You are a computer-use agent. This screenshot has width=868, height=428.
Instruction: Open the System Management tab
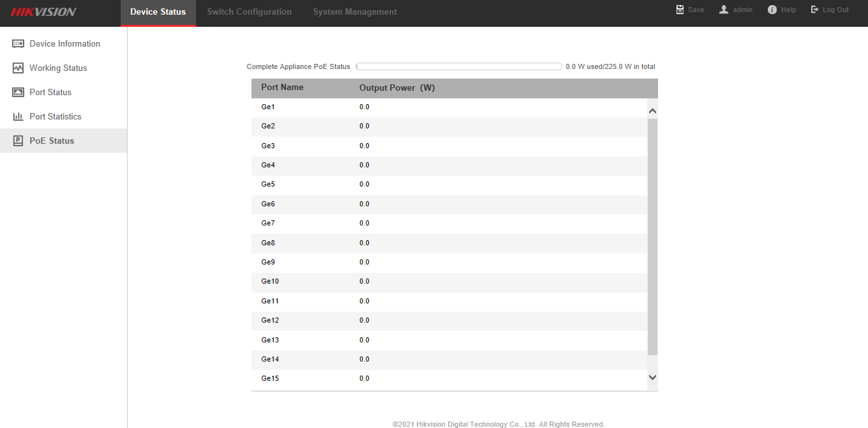355,12
